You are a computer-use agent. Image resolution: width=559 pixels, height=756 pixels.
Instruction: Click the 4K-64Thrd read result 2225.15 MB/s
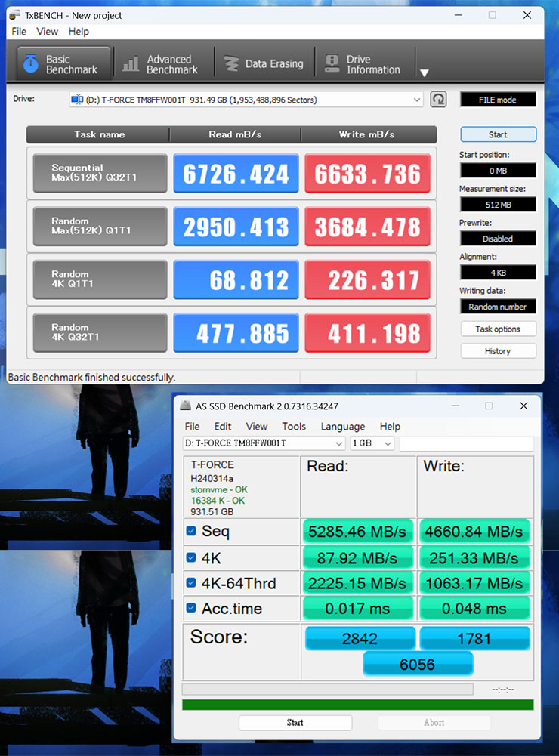point(357,583)
